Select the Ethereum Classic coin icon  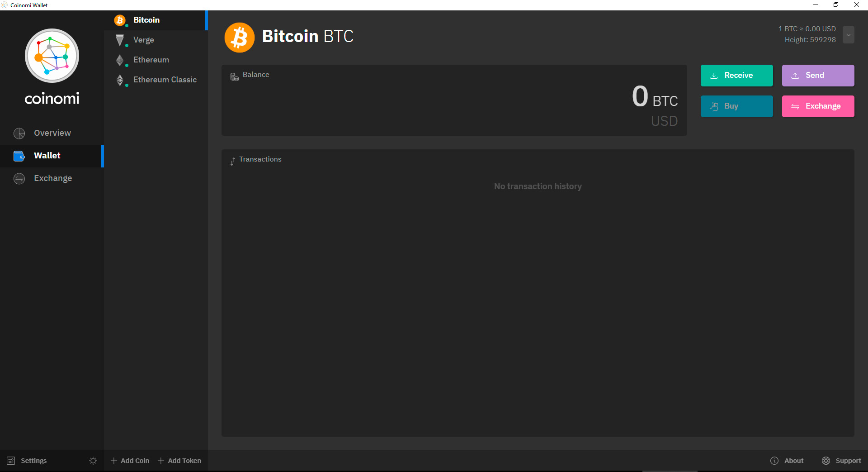coord(120,80)
